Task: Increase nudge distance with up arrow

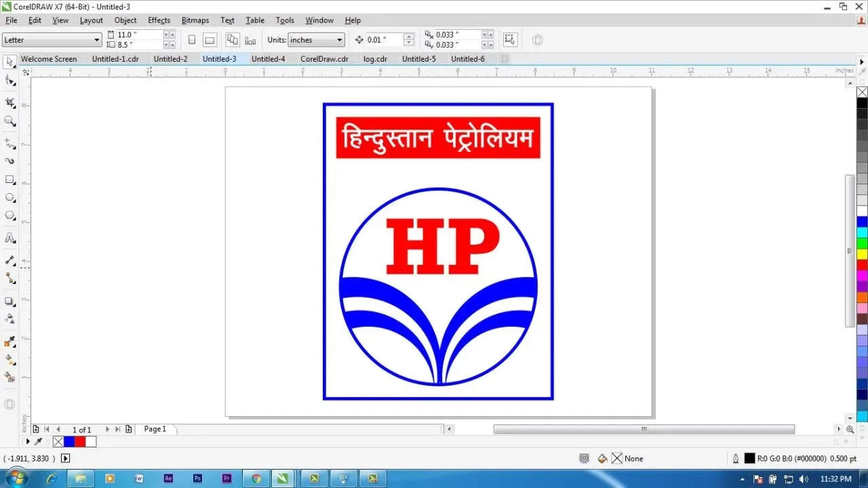Action: click(409, 37)
